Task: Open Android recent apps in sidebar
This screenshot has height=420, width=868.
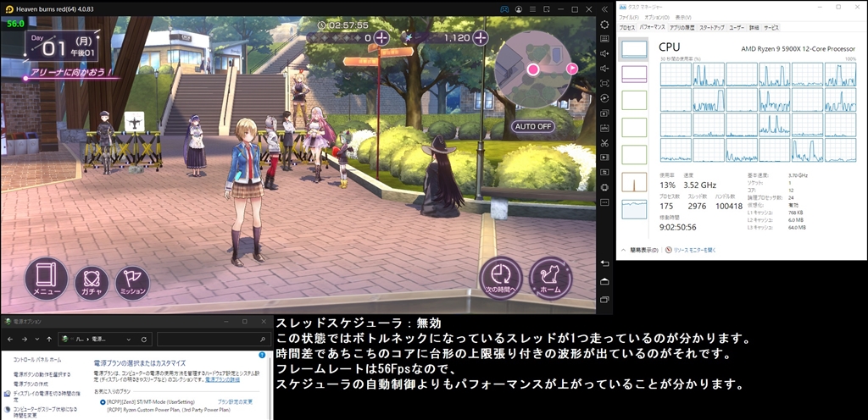Action: 604,299
